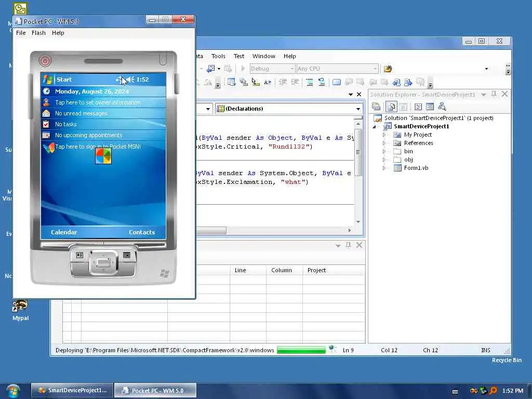Click the comment out lines toolbar icon
This screenshot has height=399, width=532.
[310, 82]
